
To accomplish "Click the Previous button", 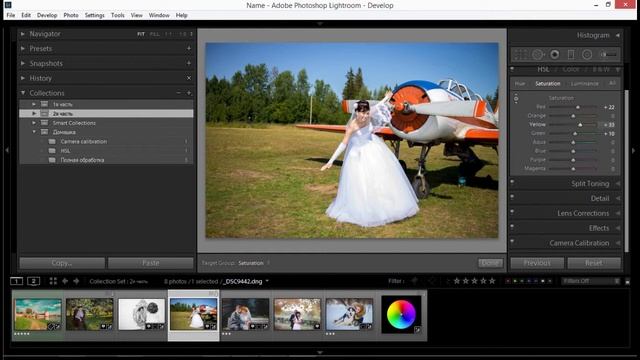I will (x=537, y=263).
